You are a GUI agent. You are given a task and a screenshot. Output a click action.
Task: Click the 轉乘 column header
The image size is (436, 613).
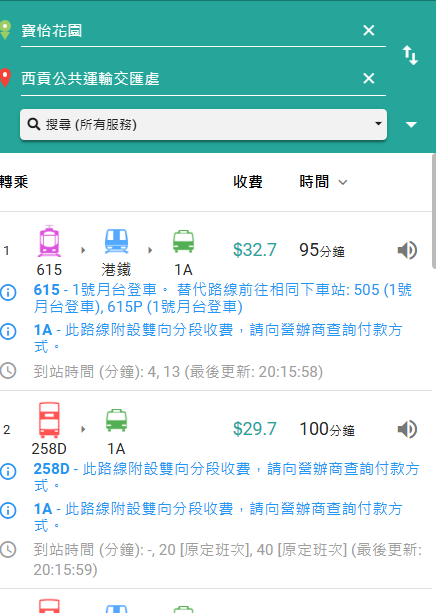pos(14,182)
